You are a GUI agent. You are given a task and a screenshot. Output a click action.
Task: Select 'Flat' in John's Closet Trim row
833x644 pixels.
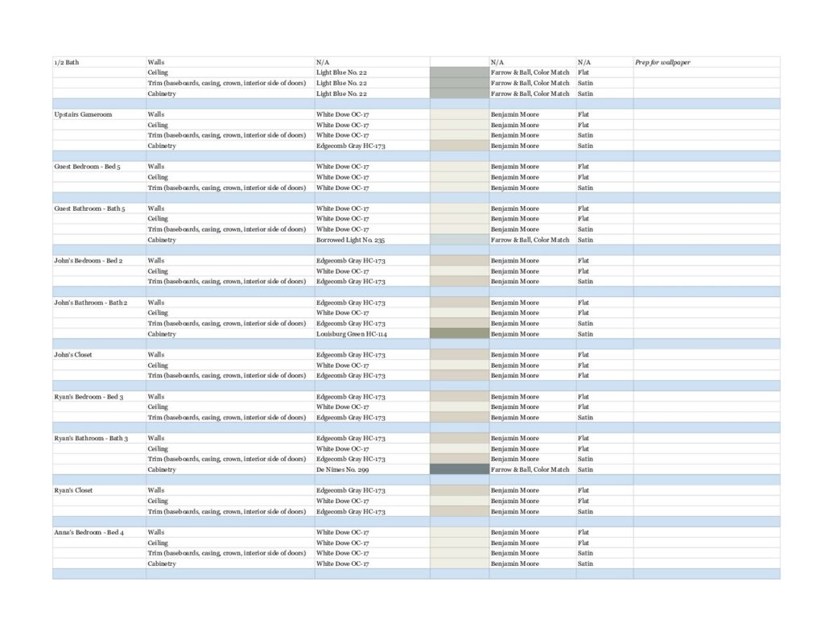coord(584,375)
